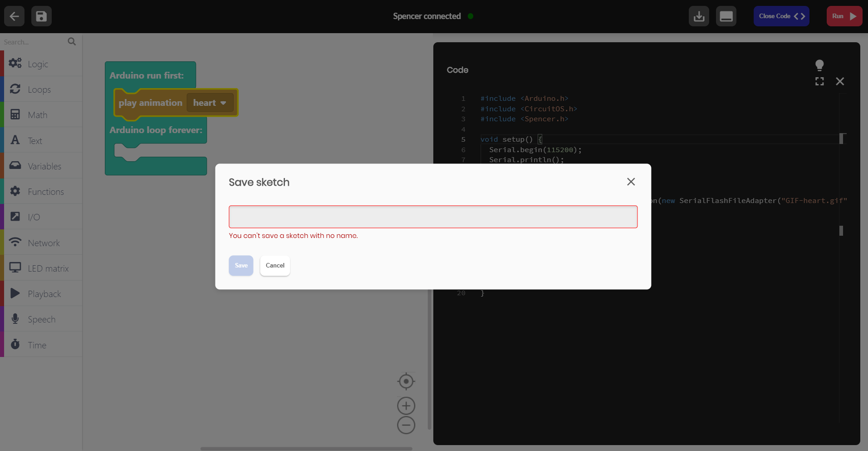Click code line void setup()
Screen dimensions: 868x451
tap(511, 139)
